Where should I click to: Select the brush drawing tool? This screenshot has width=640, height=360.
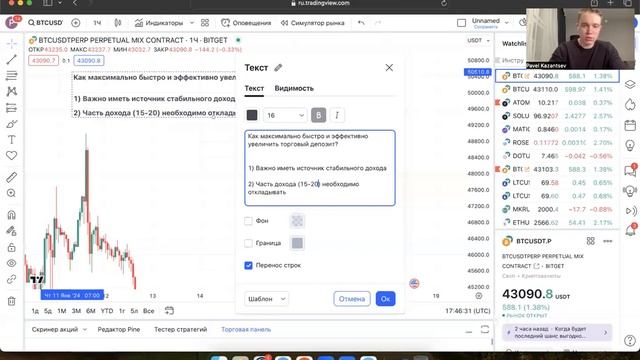[x=11, y=124]
